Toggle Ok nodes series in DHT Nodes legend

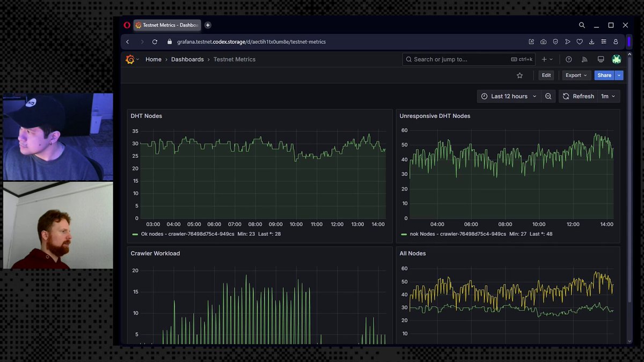(x=182, y=234)
